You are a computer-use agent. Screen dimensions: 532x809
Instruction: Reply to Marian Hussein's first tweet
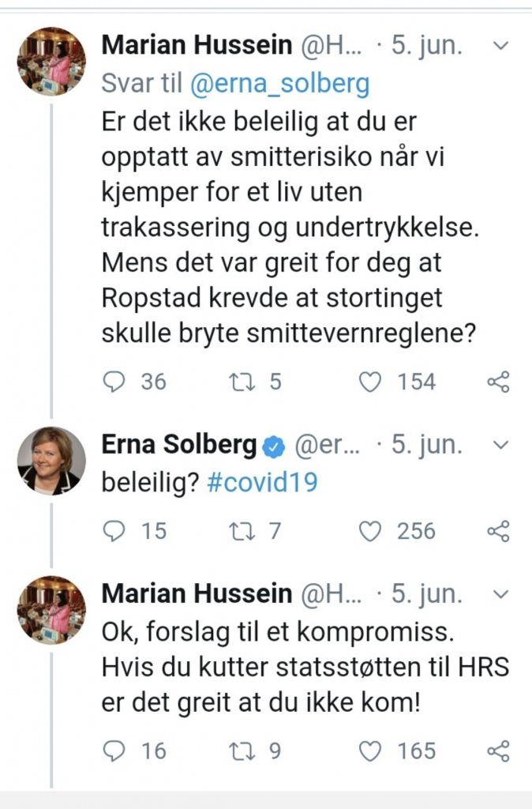(x=114, y=382)
